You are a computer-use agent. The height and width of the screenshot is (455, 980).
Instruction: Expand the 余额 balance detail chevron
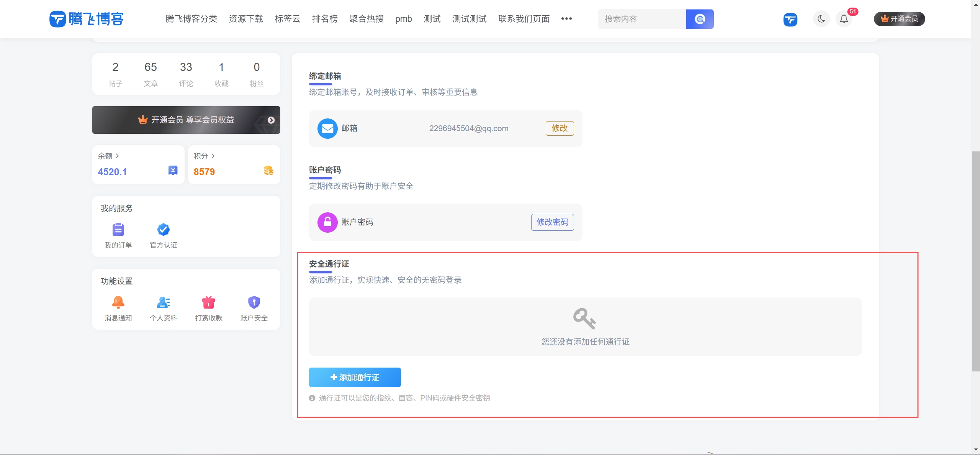[118, 156]
